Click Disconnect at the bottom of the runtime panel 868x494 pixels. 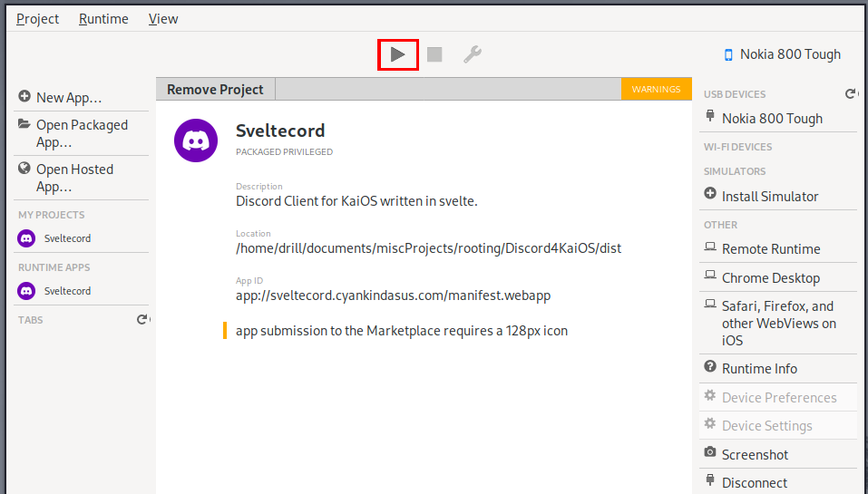point(778,482)
